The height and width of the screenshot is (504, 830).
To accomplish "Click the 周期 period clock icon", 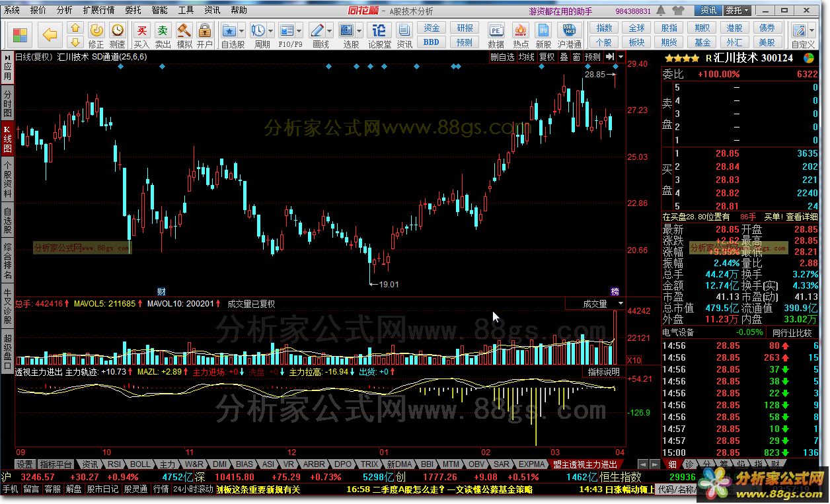I will (258, 31).
